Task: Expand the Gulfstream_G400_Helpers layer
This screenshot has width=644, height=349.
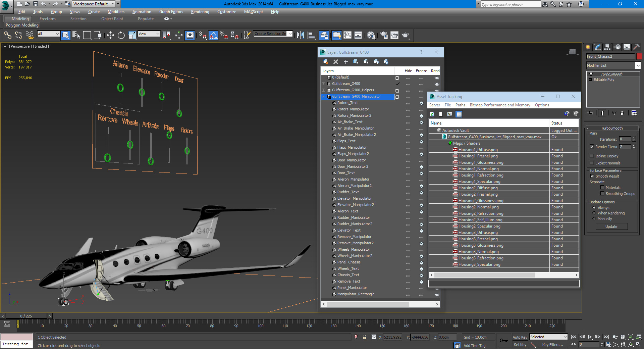Action: (323, 90)
